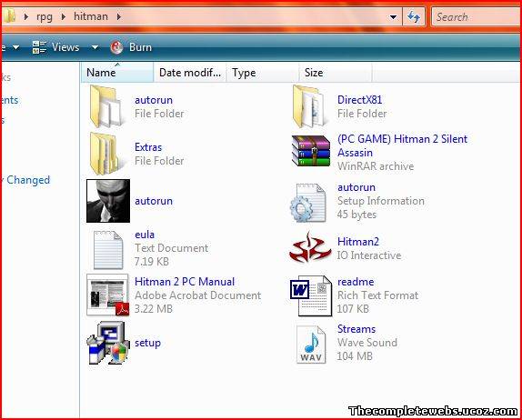Click the "Hitman 2 PC Manual" name text
Viewport: 522px width, 420px height.
coord(185,282)
